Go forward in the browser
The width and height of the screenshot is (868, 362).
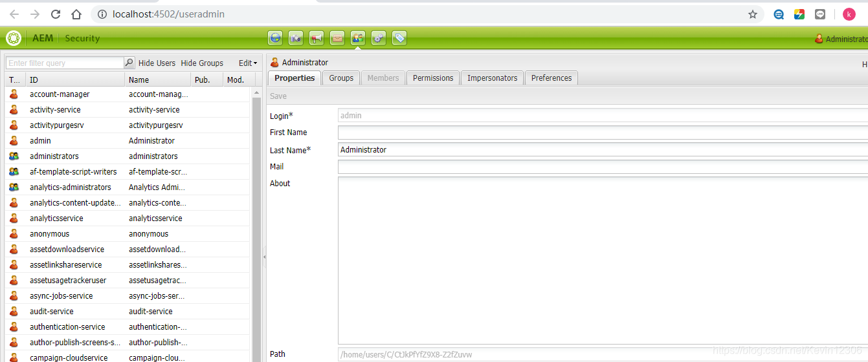pos(35,14)
